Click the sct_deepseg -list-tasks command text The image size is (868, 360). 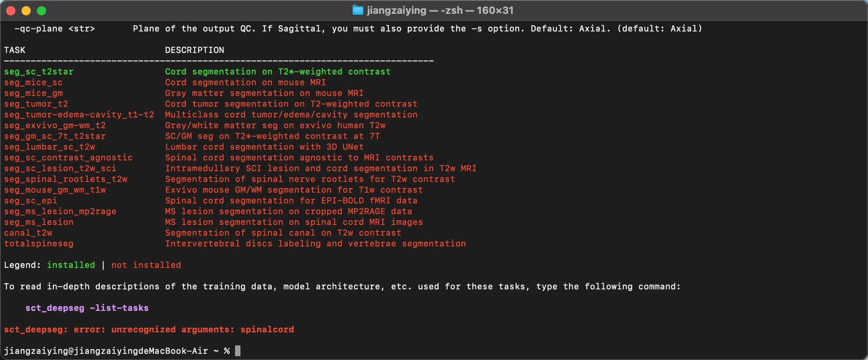click(87, 308)
